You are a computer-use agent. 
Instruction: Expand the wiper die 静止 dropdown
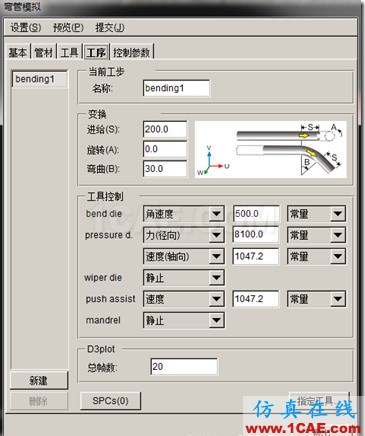coord(184,278)
